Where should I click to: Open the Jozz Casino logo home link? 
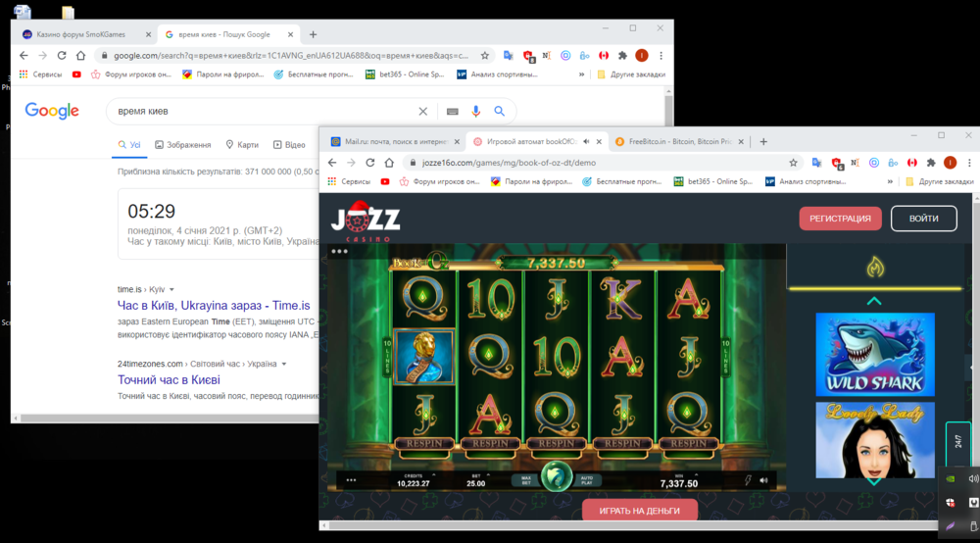point(366,222)
